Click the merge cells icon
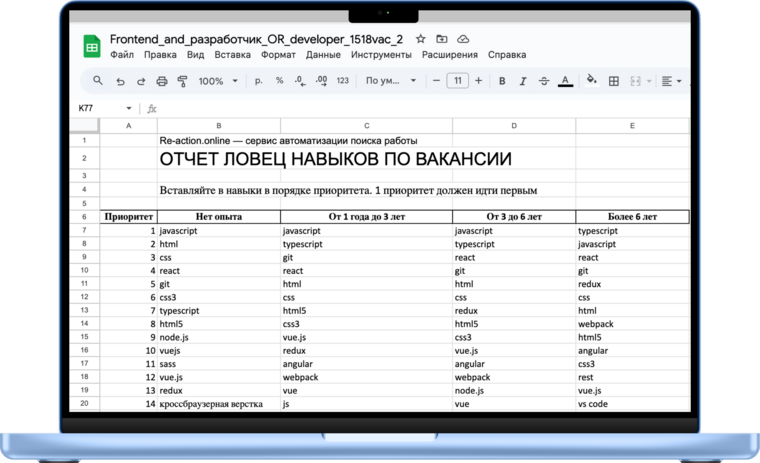This screenshot has height=463, width=760. point(635,81)
